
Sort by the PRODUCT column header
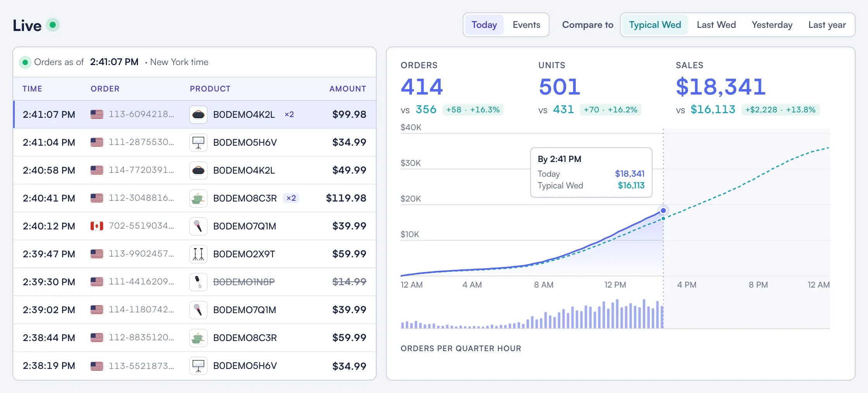point(210,89)
